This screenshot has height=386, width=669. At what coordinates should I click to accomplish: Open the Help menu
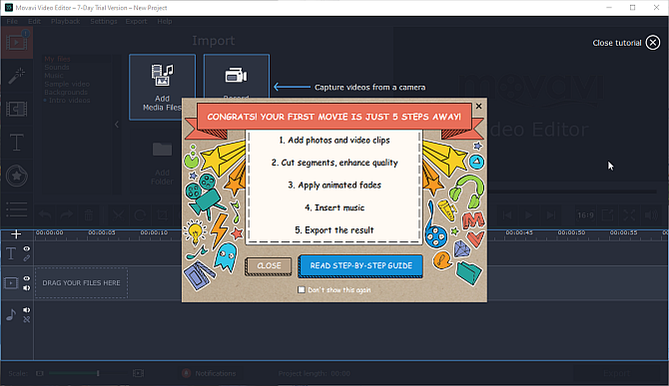[164, 21]
